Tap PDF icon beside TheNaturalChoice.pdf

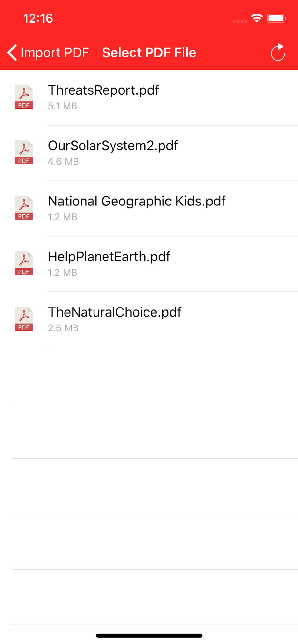(x=24, y=319)
